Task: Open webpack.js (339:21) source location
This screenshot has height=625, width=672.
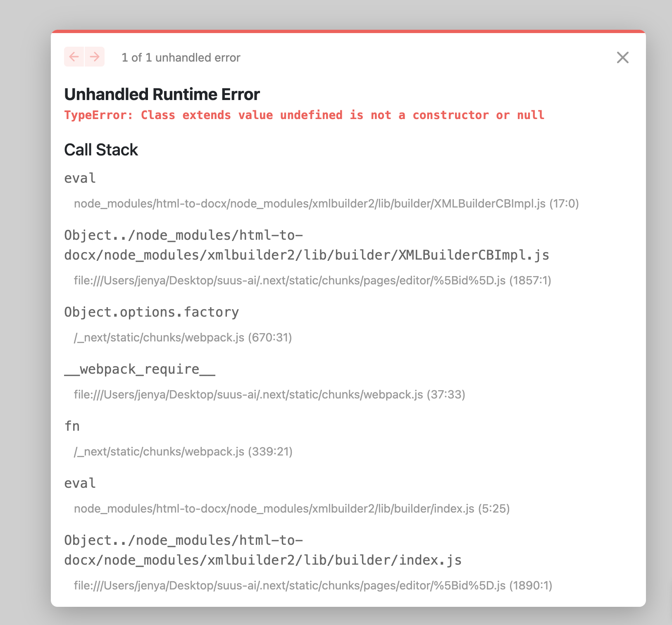Action: 183,451
